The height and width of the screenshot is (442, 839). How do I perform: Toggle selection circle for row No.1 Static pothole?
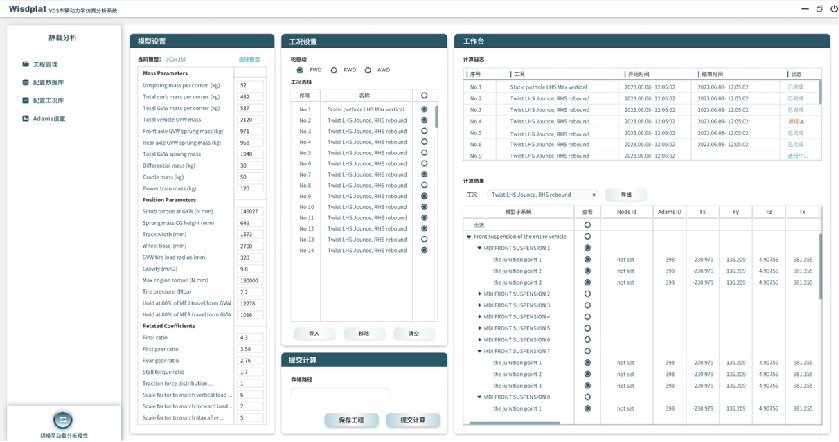coord(425,109)
